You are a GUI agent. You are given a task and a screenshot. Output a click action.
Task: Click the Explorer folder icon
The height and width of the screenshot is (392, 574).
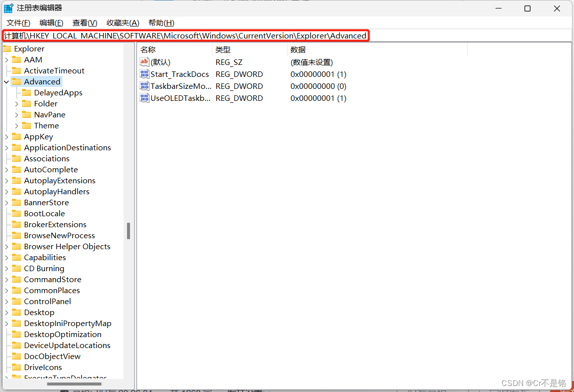pyautogui.click(x=7, y=48)
